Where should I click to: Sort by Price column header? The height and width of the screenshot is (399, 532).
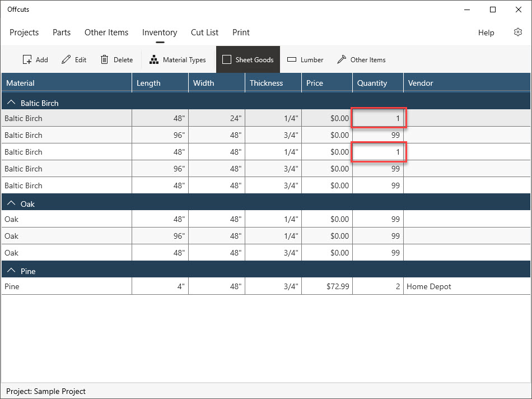click(327, 83)
